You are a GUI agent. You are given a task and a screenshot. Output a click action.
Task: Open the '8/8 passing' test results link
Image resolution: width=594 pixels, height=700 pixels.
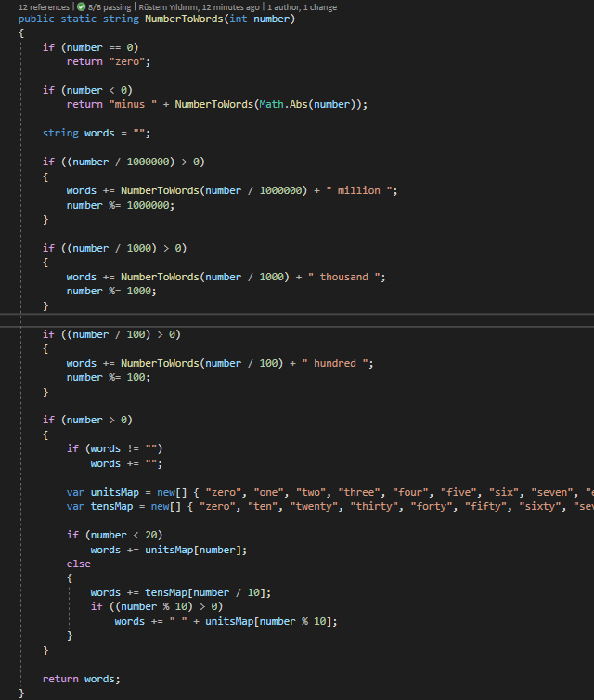[x=110, y=7]
